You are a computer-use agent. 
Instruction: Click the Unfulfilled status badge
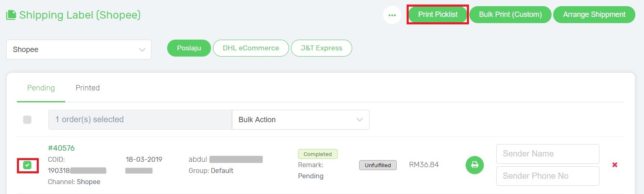pyautogui.click(x=378, y=165)
